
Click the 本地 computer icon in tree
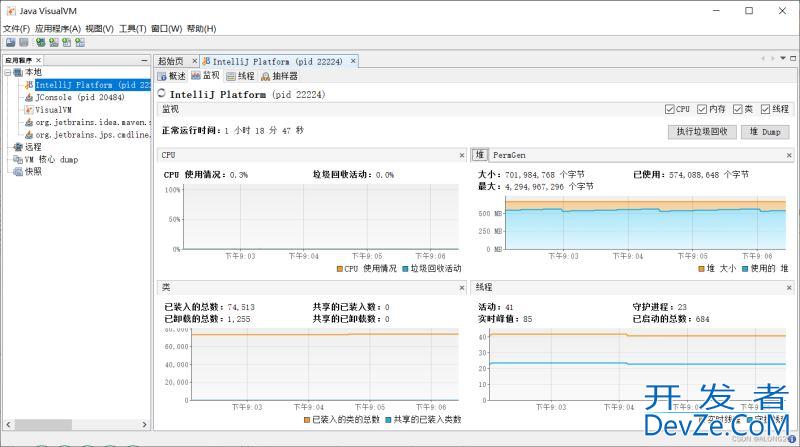tap(18, 72)
